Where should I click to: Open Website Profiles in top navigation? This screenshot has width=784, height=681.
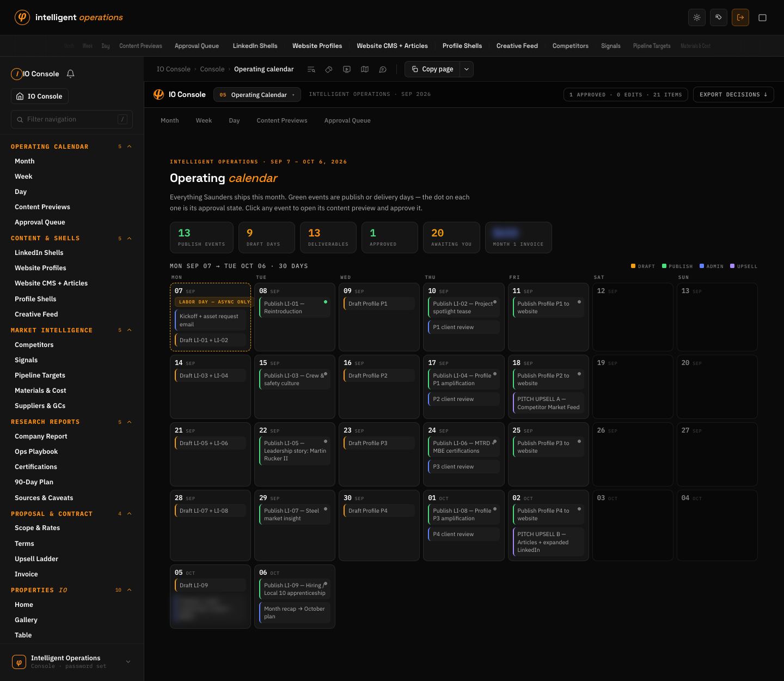click(x=317, y=46)
